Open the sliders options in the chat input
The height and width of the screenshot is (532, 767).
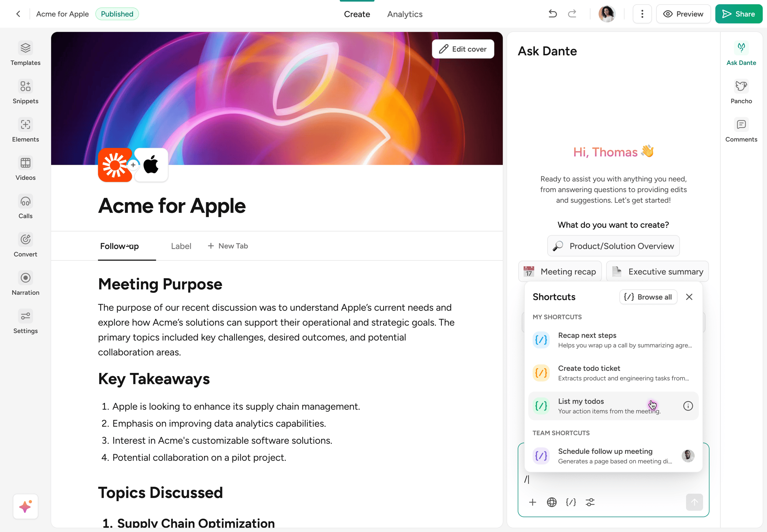pyautogui.click(x=590, y=502)
